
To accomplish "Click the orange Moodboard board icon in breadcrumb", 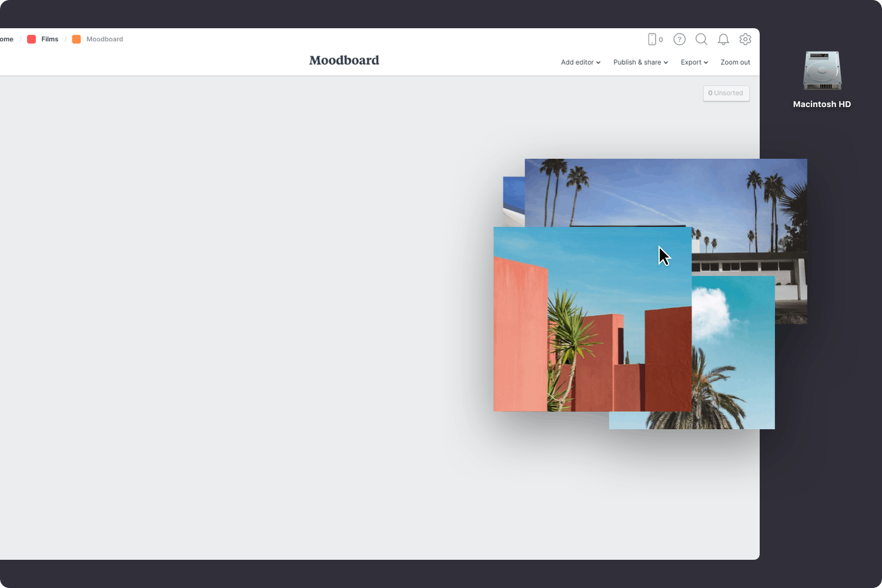I will click(x=76, y=39).
